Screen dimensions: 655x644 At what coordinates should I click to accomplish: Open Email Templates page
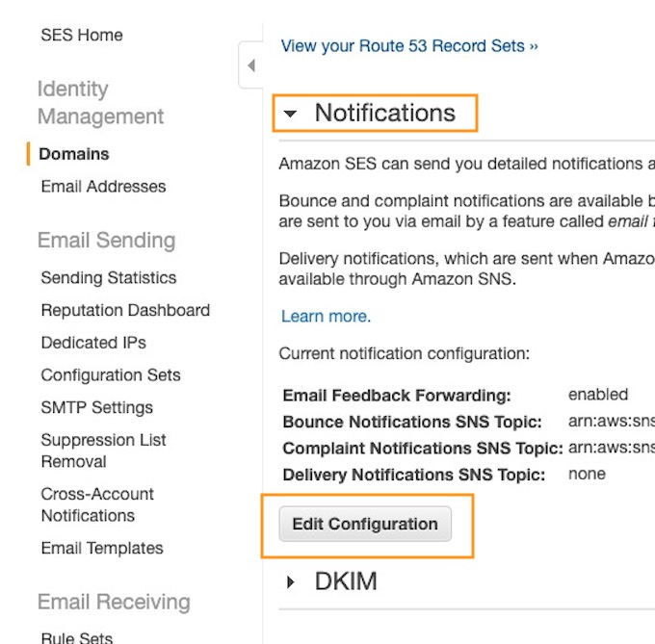[x=102, y=549]
